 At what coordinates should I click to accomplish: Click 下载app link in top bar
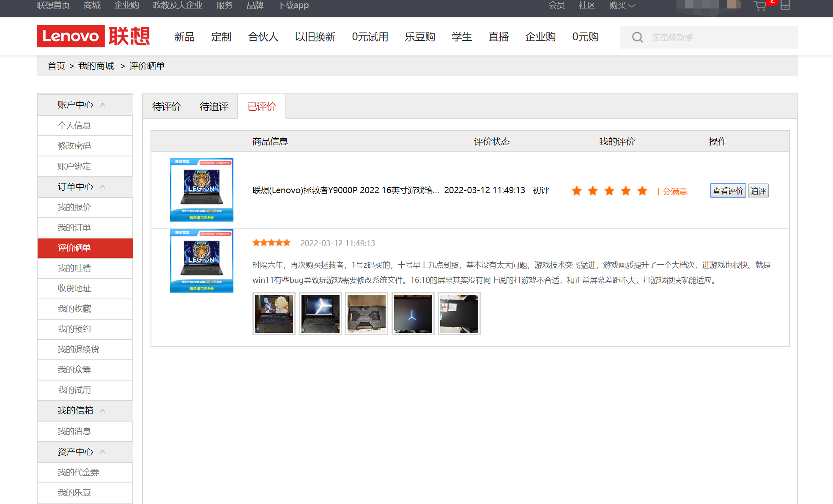point(293,5)
